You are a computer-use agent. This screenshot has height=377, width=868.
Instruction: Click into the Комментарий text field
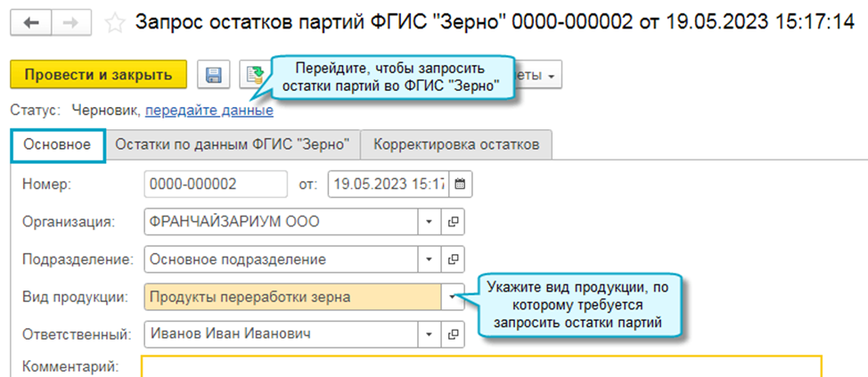pyautogui.click(x=481, y=366)
